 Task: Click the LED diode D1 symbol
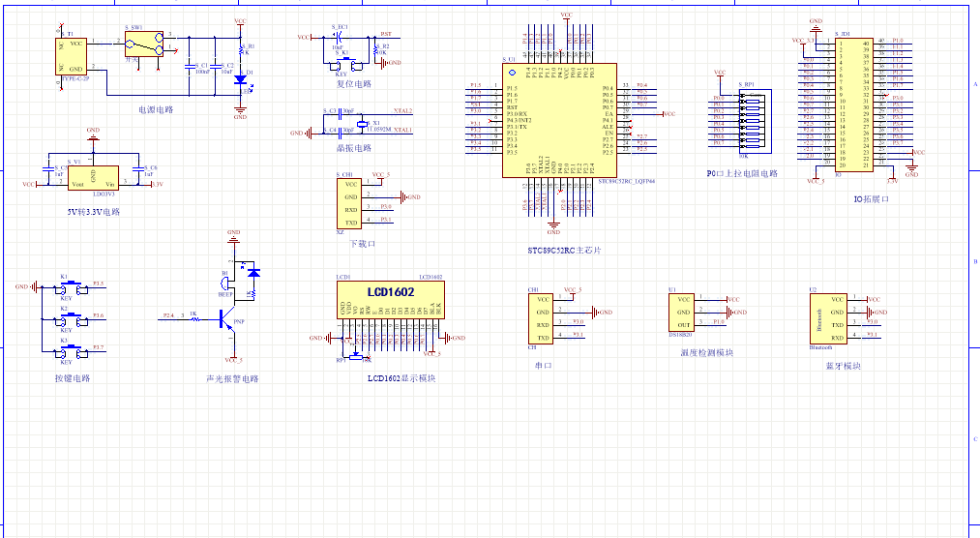click(x=241, y=80)
